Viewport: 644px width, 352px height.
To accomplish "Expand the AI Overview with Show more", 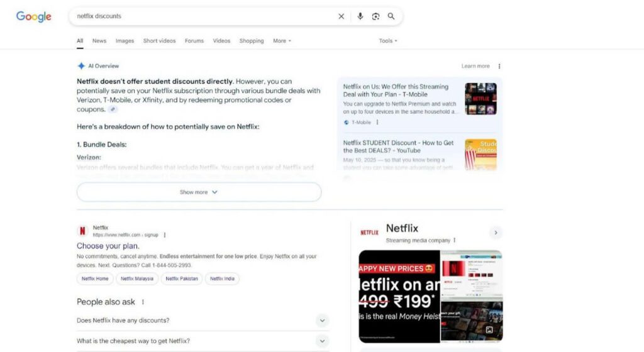I will (x=199, y=192).
